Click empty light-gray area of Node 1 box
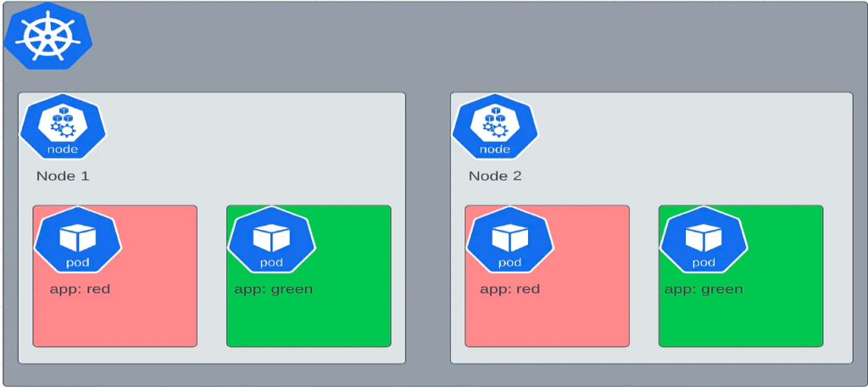The image size is (868, 387). click(x=254, y=144)
